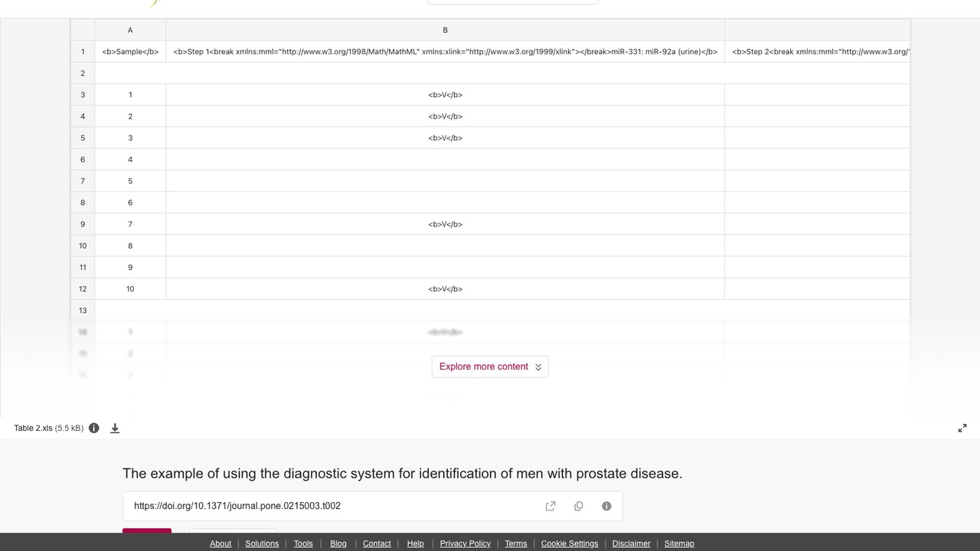View the Disclaimer footer link
This screenshot has width=980, height=551.
pyautogui.click(x=632, y=543)
